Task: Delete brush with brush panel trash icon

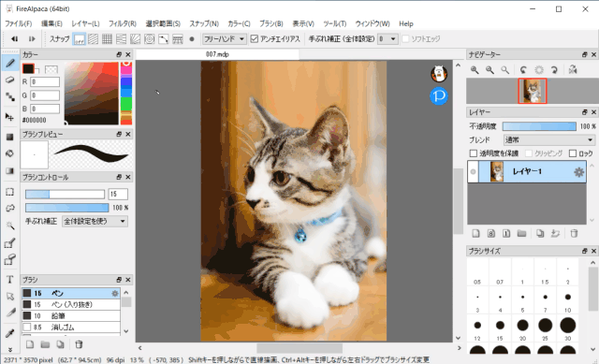Action: (x=79, y=344)
